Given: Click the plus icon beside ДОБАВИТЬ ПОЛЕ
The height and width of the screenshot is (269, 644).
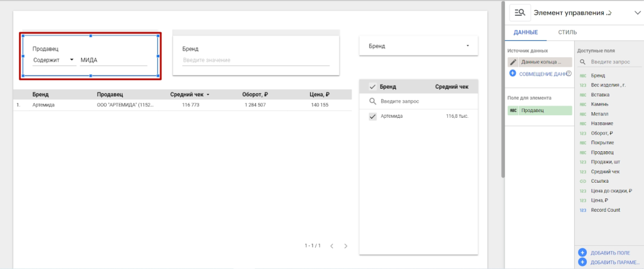Looking at the screenshot, I should tap(582, 252).
